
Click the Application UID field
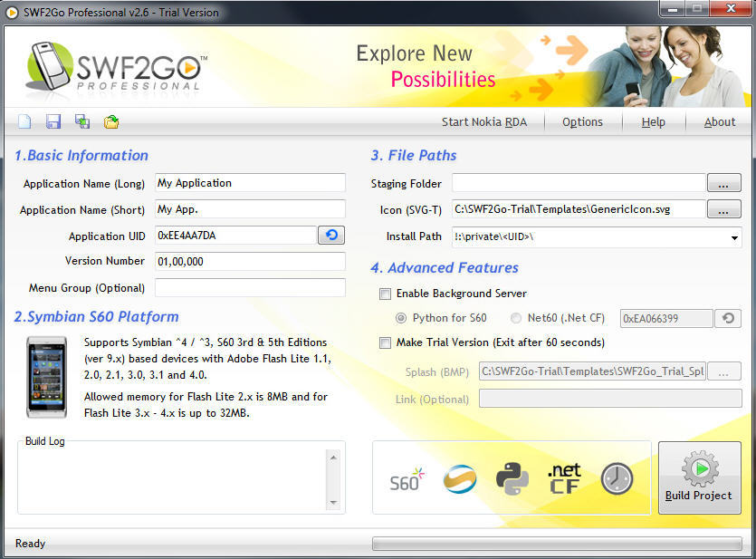pyautogui.click(x=235, y=236)
